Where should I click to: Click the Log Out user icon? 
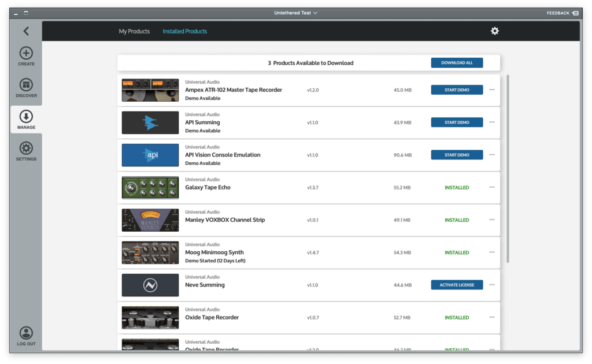coord(26,333)
